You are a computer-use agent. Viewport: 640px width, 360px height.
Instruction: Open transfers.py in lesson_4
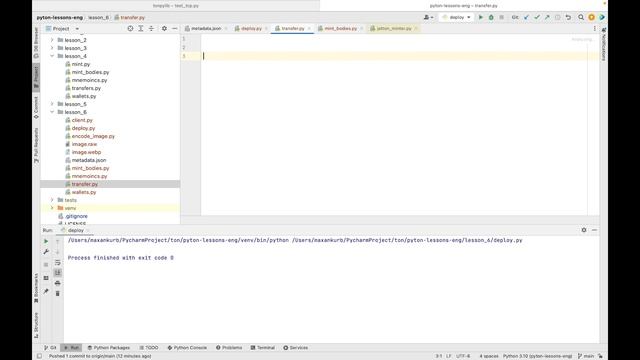[86, 88]
